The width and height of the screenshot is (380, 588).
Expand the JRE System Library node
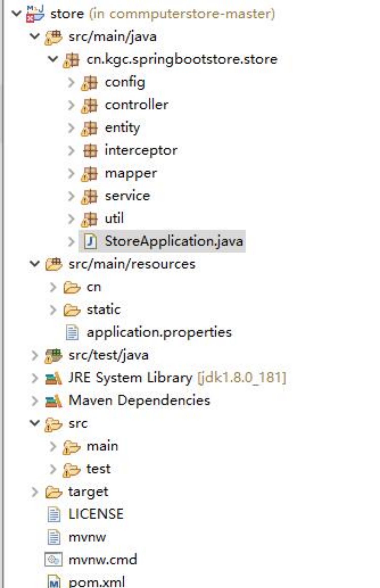tap(35, 378)
